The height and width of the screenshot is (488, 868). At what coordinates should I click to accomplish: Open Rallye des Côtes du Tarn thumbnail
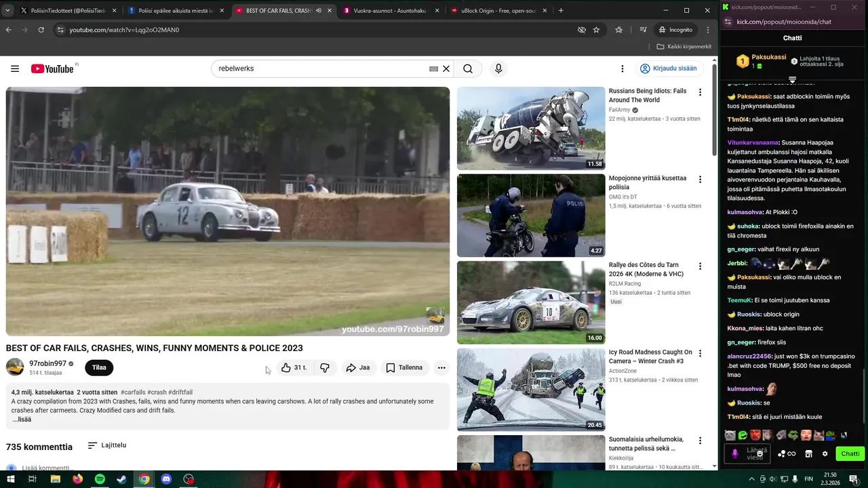(x=531, y=302)
